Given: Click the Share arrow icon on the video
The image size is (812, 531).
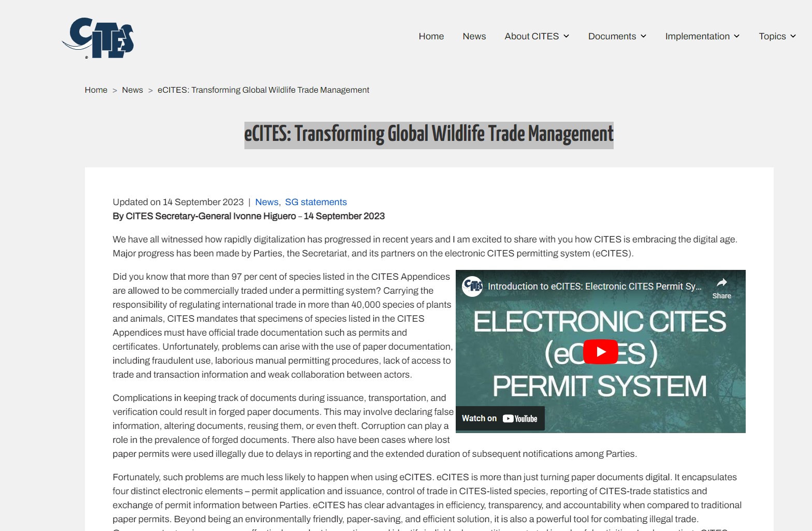Looking at the screenshot, I should [721, 283].
